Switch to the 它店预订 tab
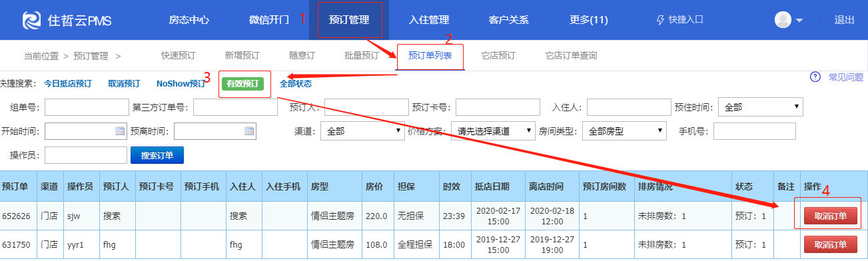This screenshot has width=868, height=261. tap(498, 56)
